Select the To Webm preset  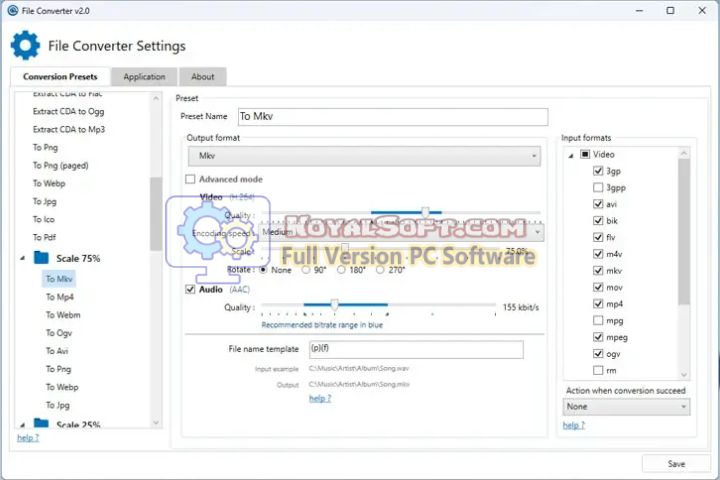coord(63,315)
